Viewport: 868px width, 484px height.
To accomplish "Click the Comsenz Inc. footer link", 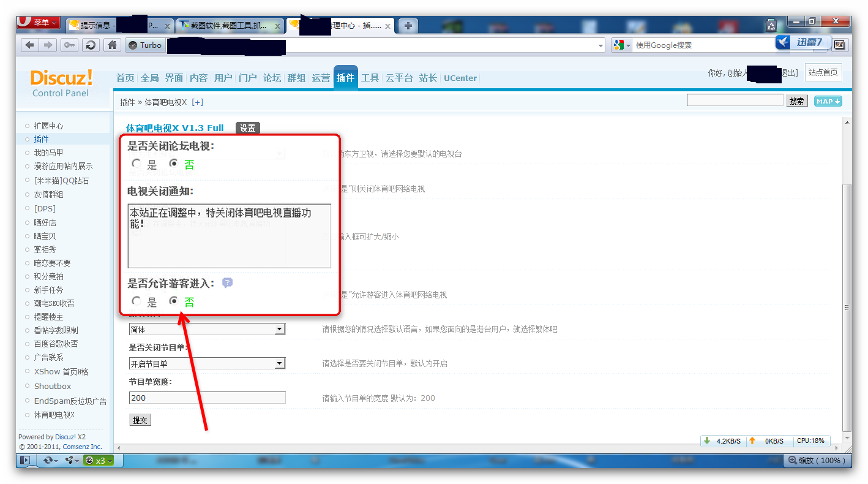I will coord(82,447).
